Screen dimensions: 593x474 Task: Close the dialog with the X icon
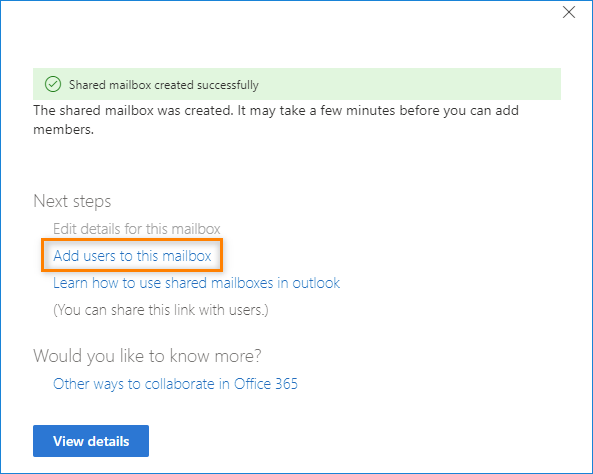[569, 12]
